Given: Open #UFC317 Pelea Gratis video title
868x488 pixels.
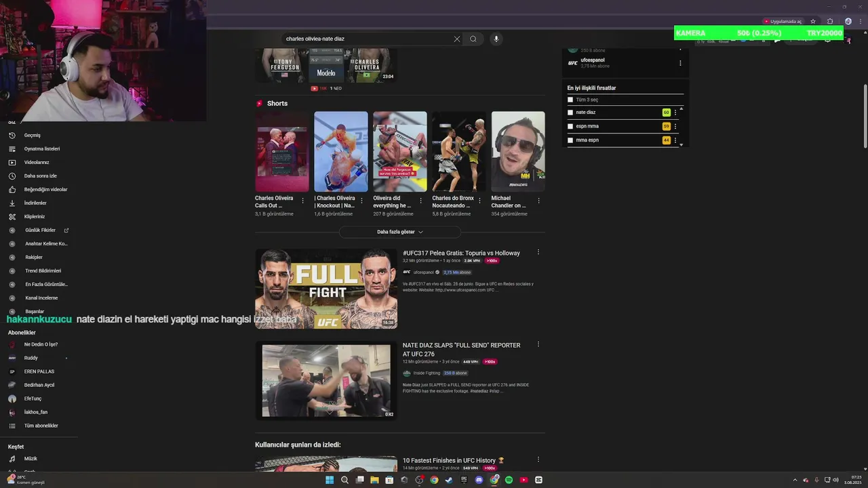Looking at the screenshot, I should coord(461,253).
